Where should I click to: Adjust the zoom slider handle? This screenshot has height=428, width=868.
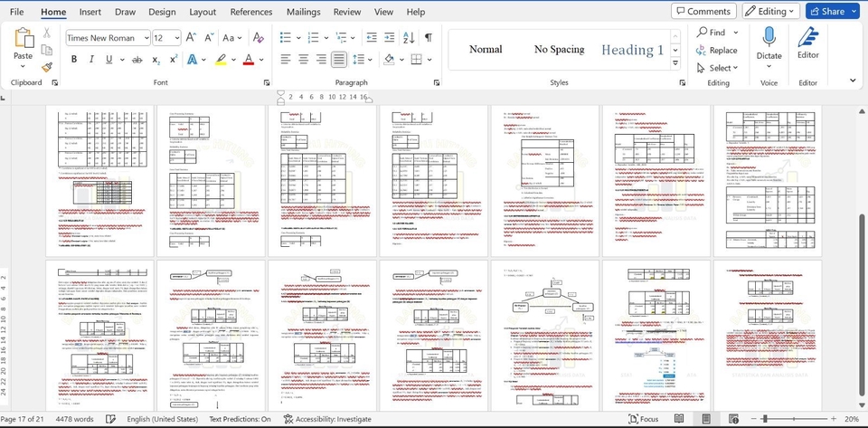click(x=765, y=419)
